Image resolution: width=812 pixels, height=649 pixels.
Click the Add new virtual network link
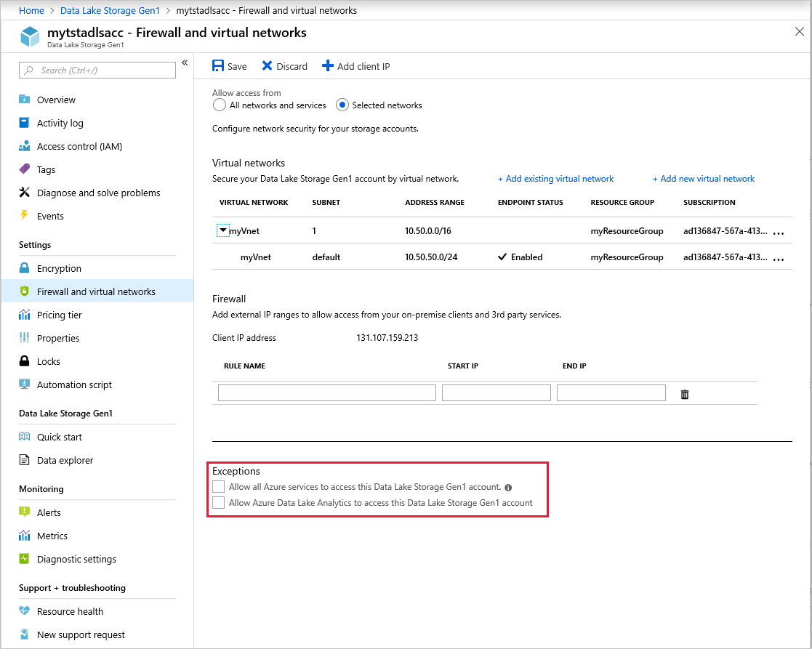coord(703,179)
